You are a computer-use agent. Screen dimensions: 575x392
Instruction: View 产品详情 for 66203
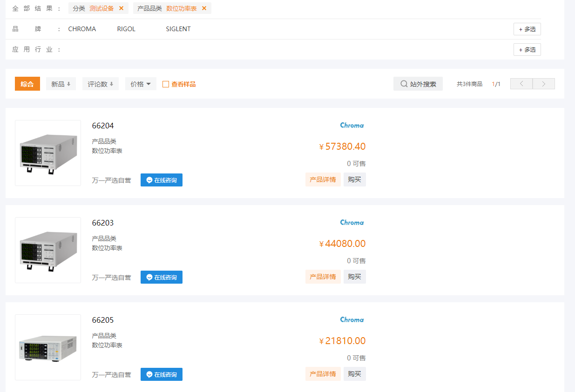(x=323, y=277)
